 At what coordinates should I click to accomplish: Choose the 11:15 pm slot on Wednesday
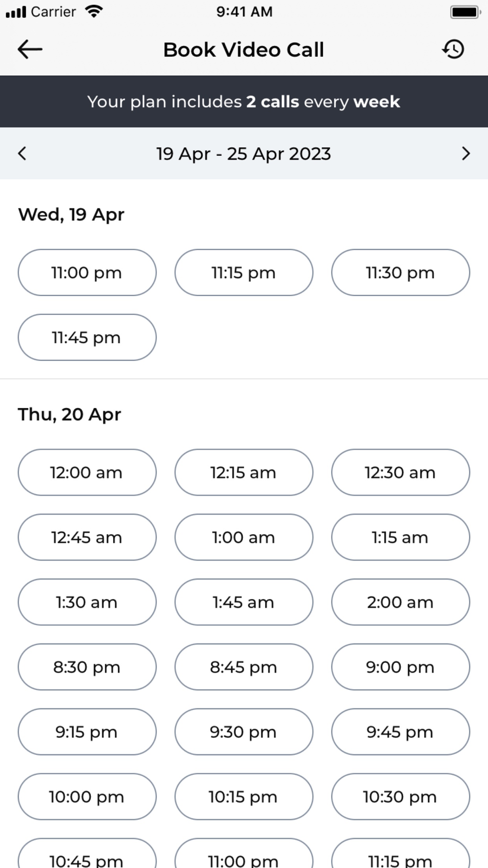coord(244,272)
